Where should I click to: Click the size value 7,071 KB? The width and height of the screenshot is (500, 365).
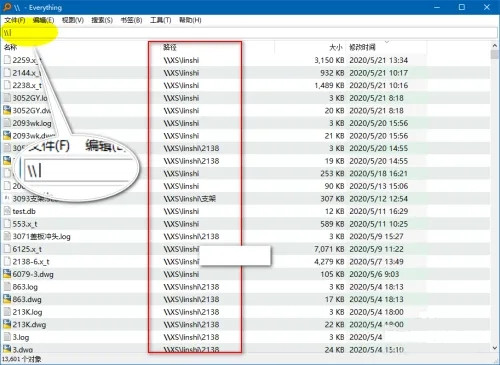coord(329,249)
